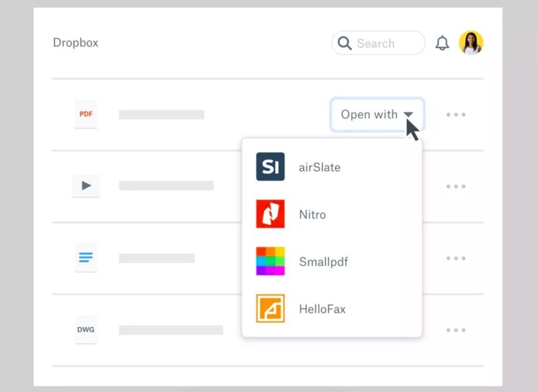Choose Smallpdf from the Open with menu
Image resolution: width=537 pixels, height=392 pixels.
(x=332, y=261)
